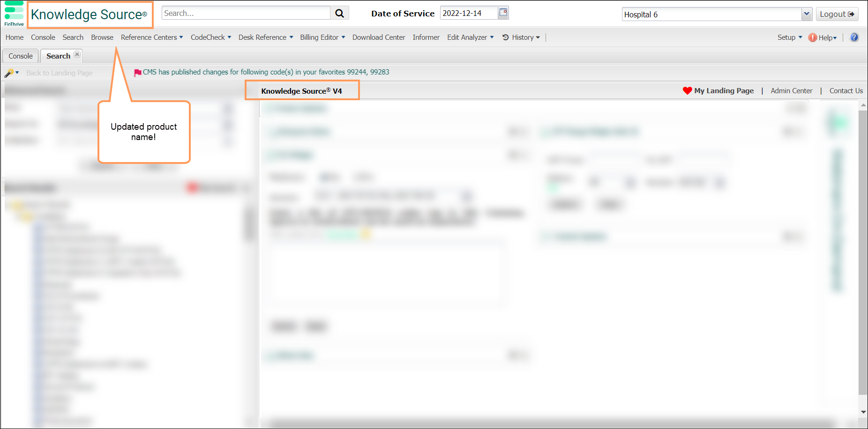Switch to the Console tab
This screenshot has height=429, width=868.
[x=21, y=56]
